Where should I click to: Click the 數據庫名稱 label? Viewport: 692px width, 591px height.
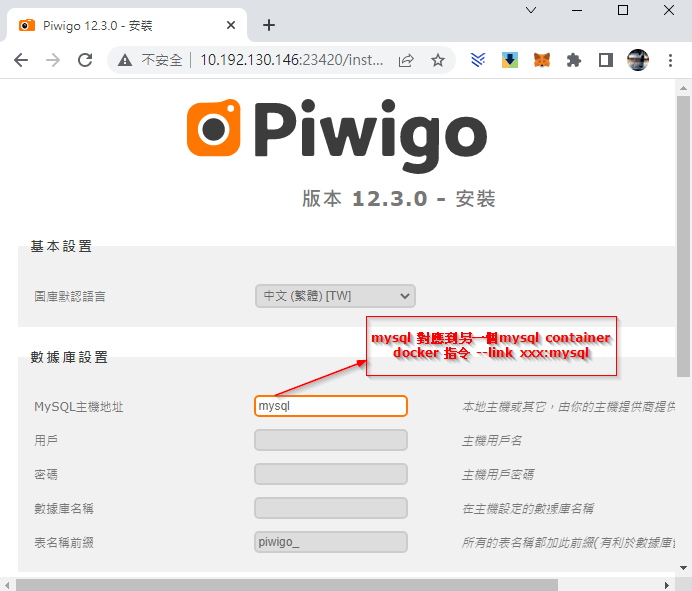[x=64, y=508]
